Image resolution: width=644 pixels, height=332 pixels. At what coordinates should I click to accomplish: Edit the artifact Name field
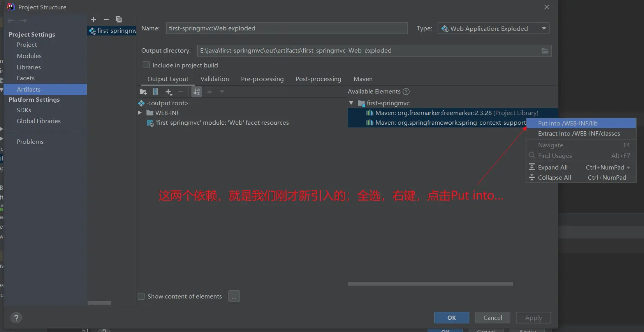click(x=287, y=28)
